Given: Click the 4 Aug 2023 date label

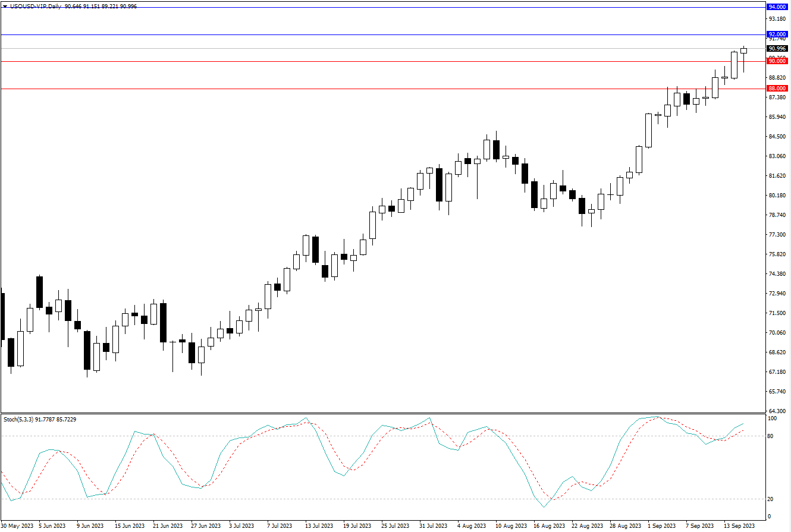Looking at the screenshot, I should (x=473, y=526).
